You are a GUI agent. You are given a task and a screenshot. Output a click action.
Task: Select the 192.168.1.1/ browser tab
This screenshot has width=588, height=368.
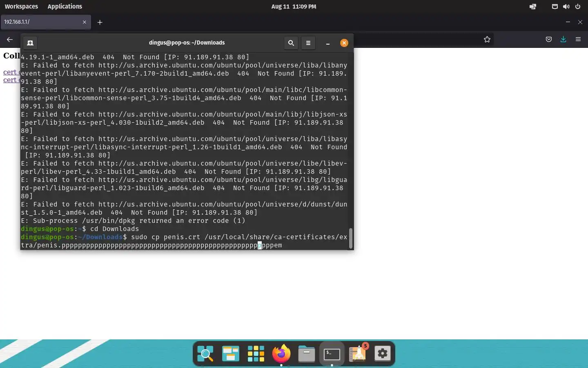(46, 22)
